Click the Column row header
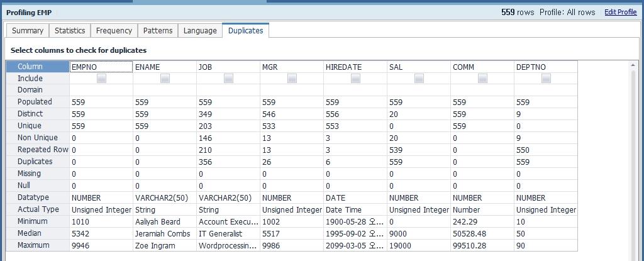The image size is (644, 261). (37, 67)
